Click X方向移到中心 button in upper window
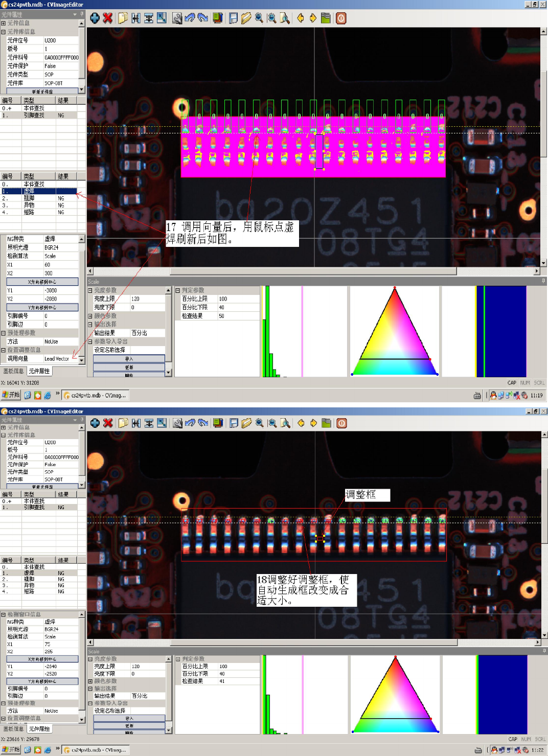Screen dimensions: 548x756 [42, 282]
